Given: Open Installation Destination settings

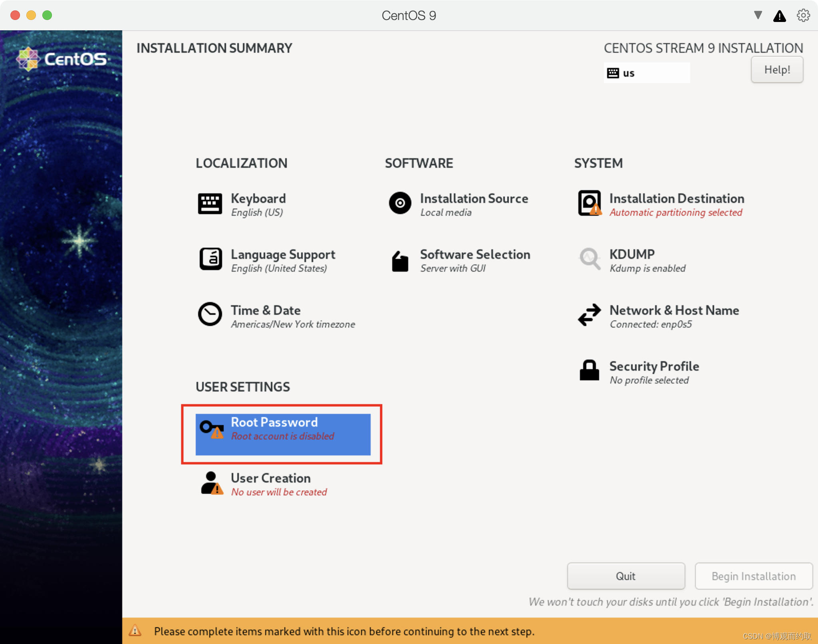Looking at the screenshot, I should (677, 198).
